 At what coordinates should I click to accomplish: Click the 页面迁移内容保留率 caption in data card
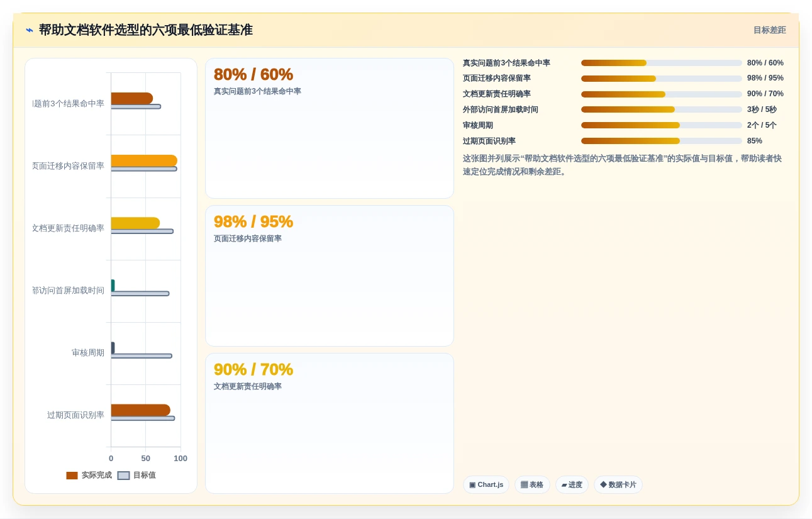pyautogui.click(x=248, y=239)
